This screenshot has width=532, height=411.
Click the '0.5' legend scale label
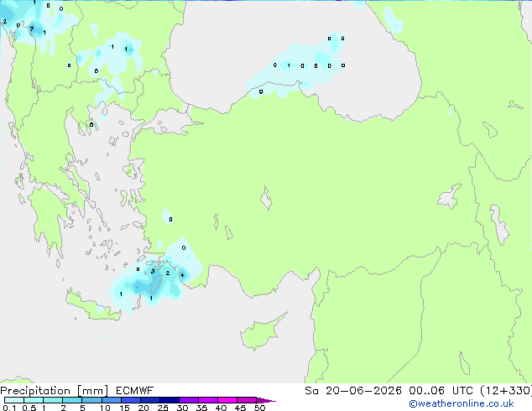(x=29, y=408)
